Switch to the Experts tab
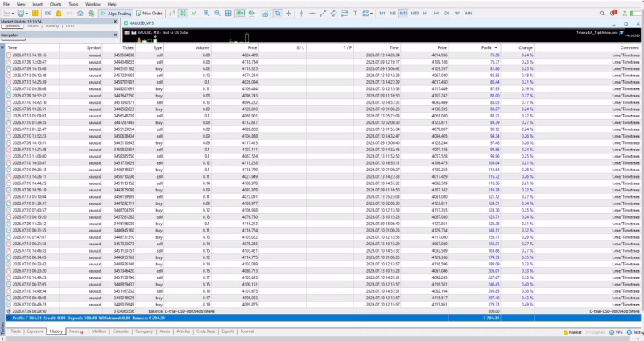 tap(228, 331)
